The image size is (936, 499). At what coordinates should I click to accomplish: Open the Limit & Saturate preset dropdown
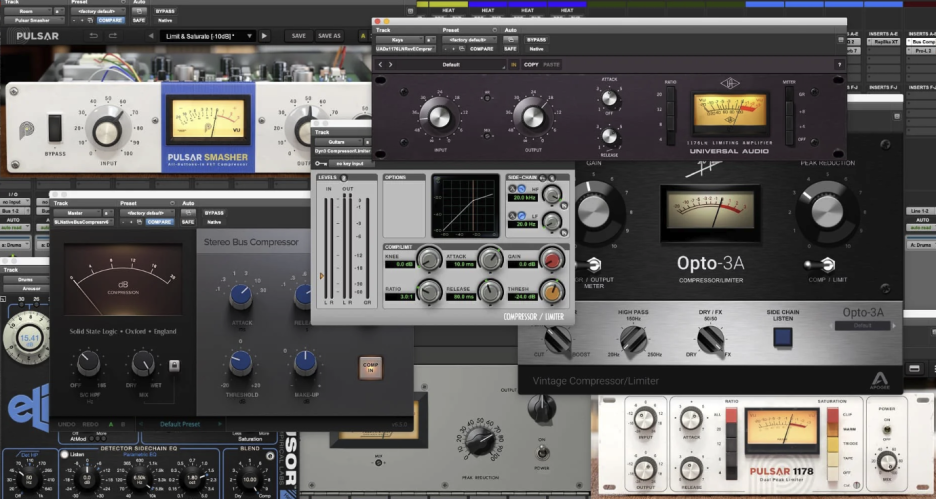(x=207, y=36)
